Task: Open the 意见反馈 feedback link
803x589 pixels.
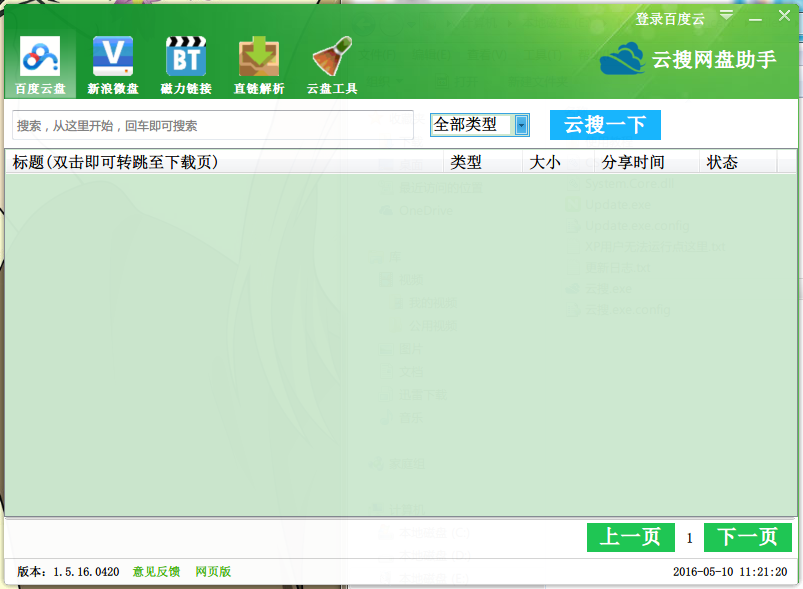Action: click(156, 572)
